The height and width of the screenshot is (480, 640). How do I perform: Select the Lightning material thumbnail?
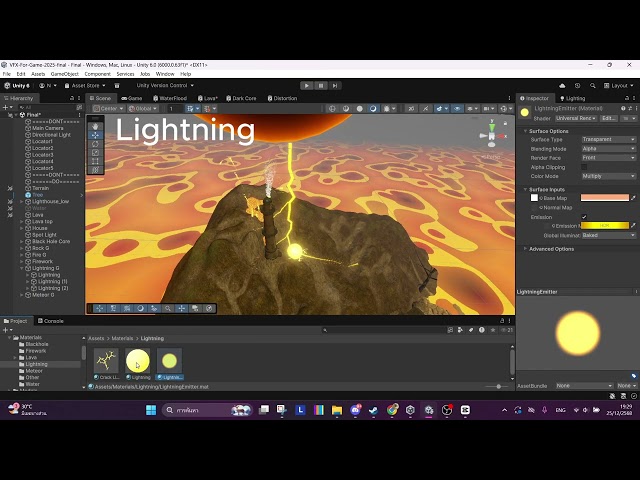[138, 363]
